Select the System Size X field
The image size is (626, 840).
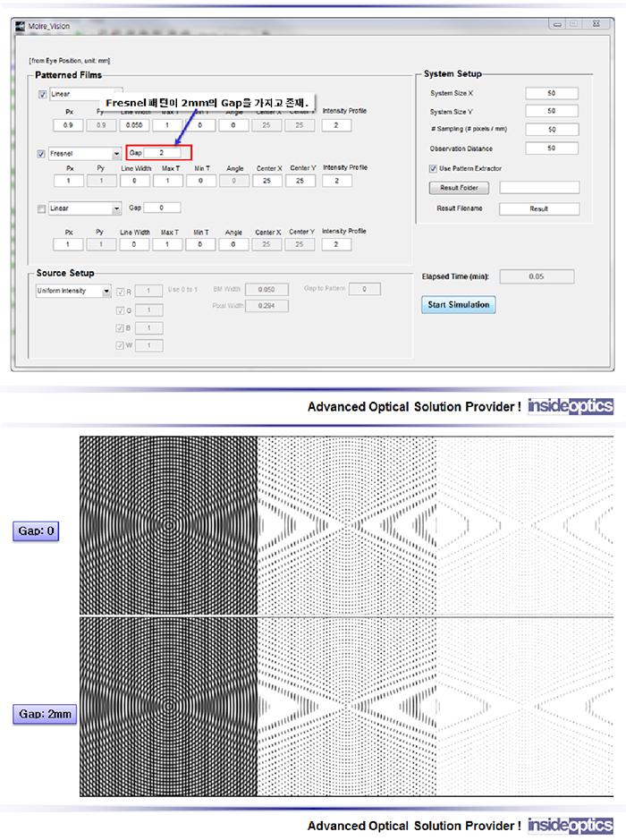click(551, 93)
